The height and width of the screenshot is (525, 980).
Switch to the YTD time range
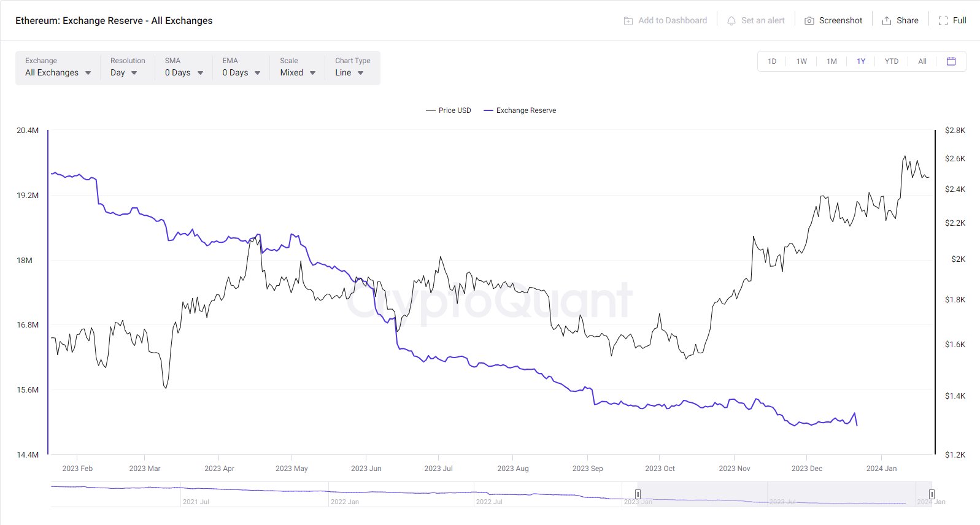click(891, 61)
